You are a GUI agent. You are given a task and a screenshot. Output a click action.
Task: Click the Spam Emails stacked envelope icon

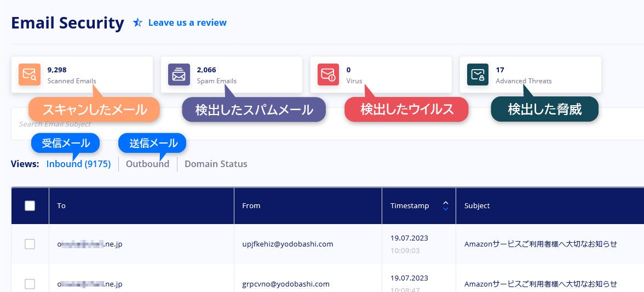(179, 75)
